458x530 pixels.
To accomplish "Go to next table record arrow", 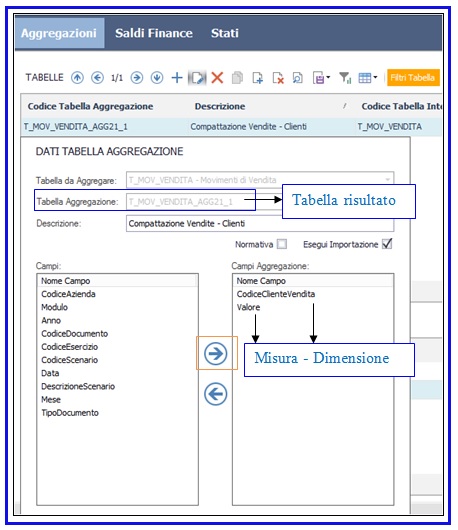I will click(x=137, y=78).
